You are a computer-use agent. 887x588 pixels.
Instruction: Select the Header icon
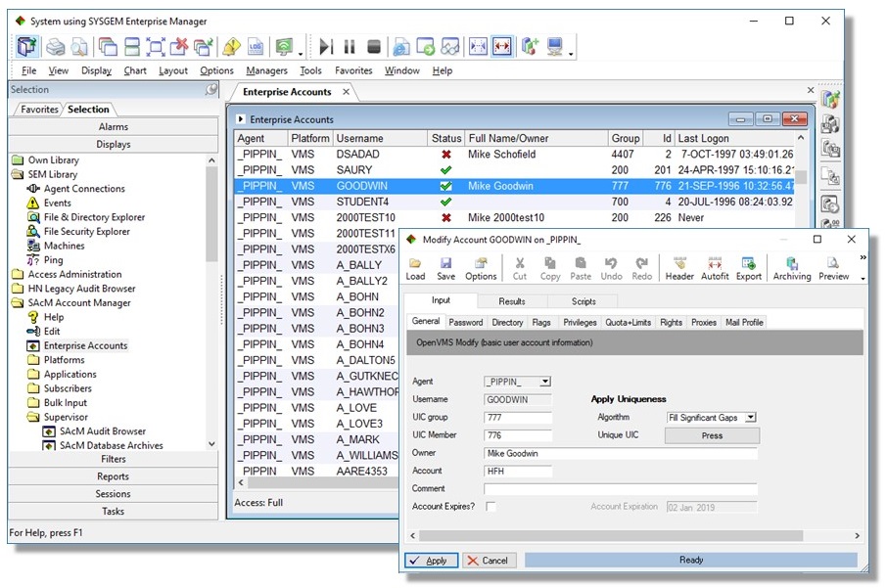tap(680, 268)
